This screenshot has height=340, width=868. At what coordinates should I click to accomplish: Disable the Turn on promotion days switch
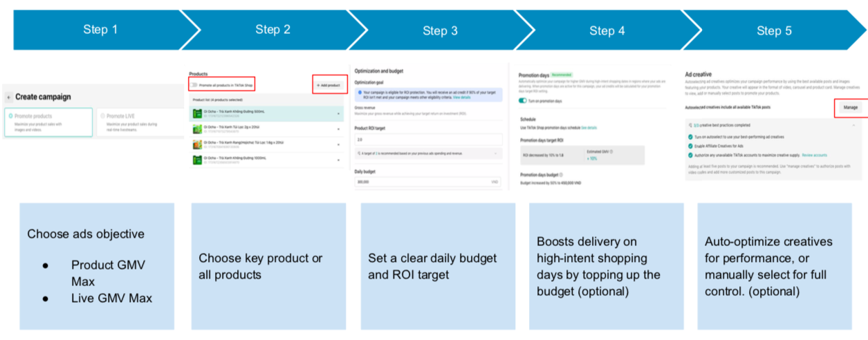pyautogui.click(x=524, y=100)
